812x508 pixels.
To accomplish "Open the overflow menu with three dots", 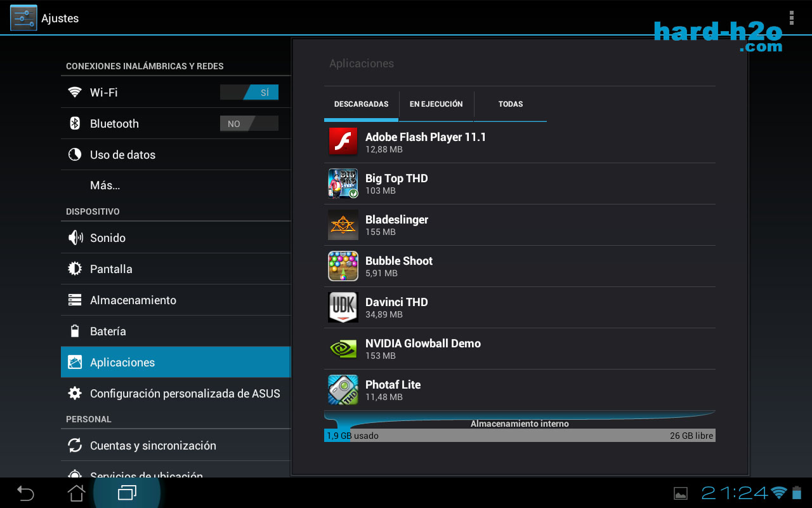I will point(791,18).
